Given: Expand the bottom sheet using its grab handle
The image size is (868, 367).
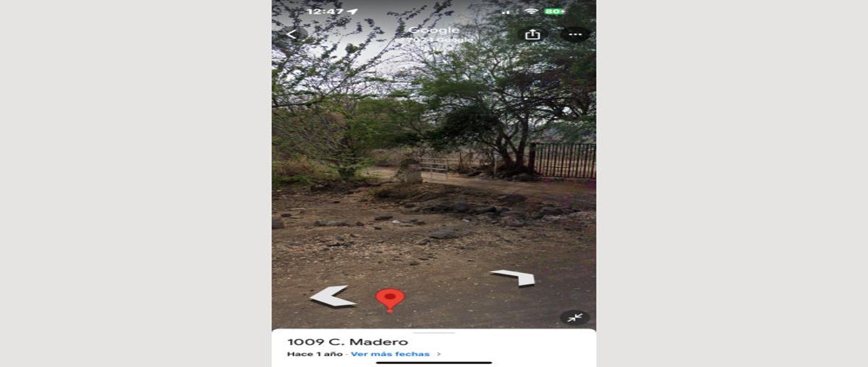Looking at the screenshot, I should click(x=434, y=332).
